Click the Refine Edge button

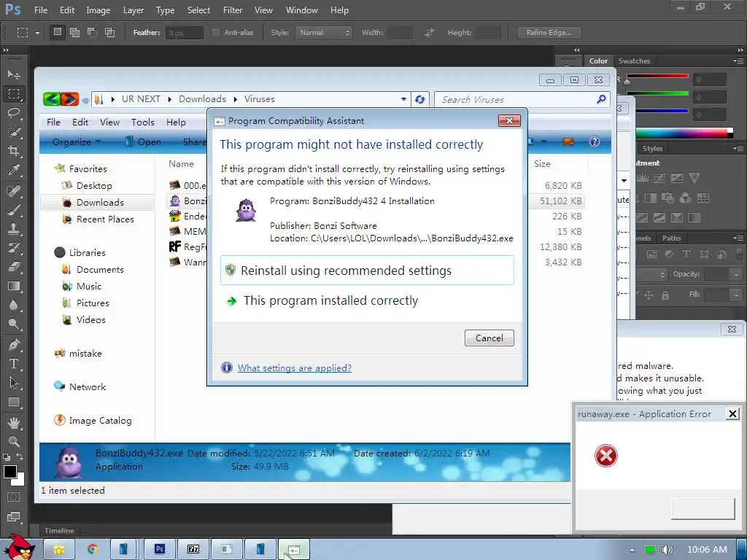click(x=549, y=33)
